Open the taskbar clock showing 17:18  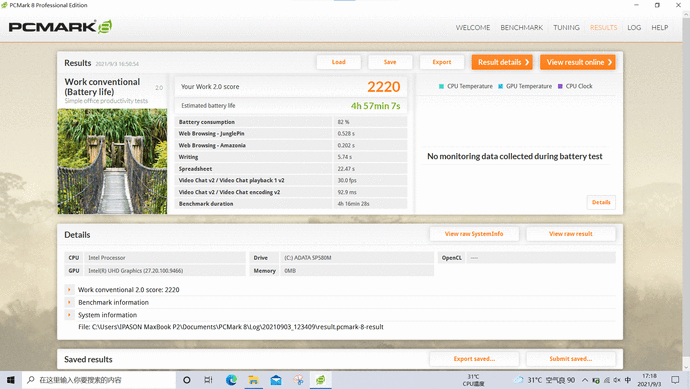point(650,380)
